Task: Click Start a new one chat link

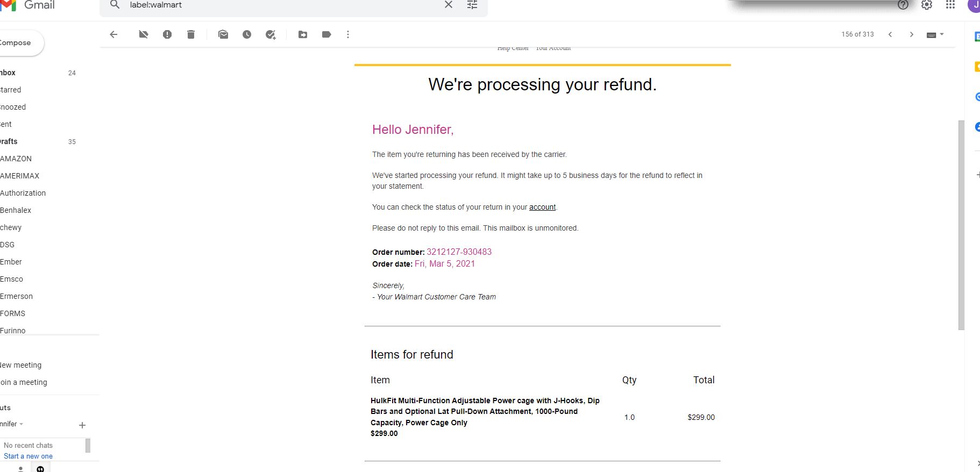Action: tap(28, 456)
